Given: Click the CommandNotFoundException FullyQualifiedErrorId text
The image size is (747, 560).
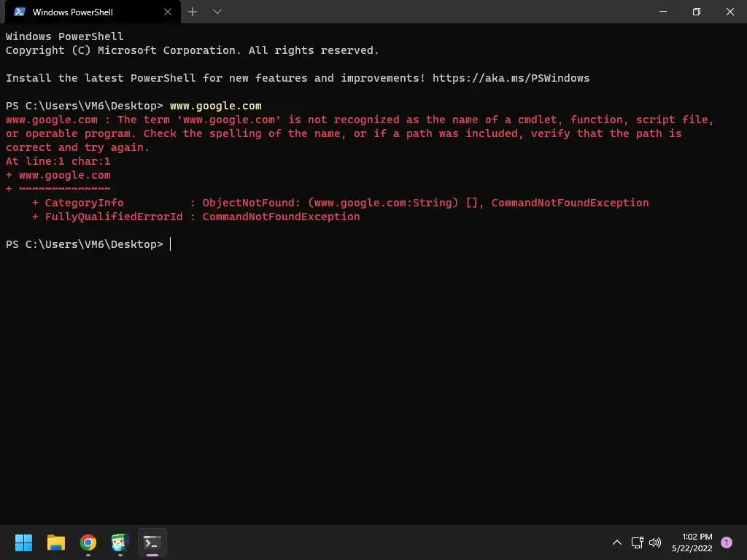Looking at the screenshot, I should pos(281,217).
